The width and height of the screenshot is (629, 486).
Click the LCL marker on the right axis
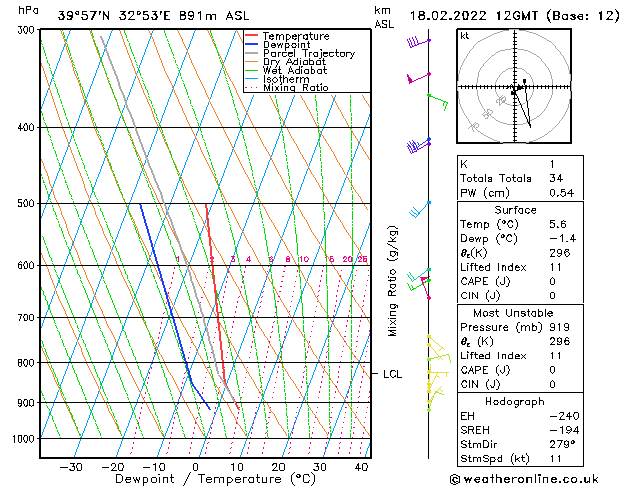pos(392,374)
